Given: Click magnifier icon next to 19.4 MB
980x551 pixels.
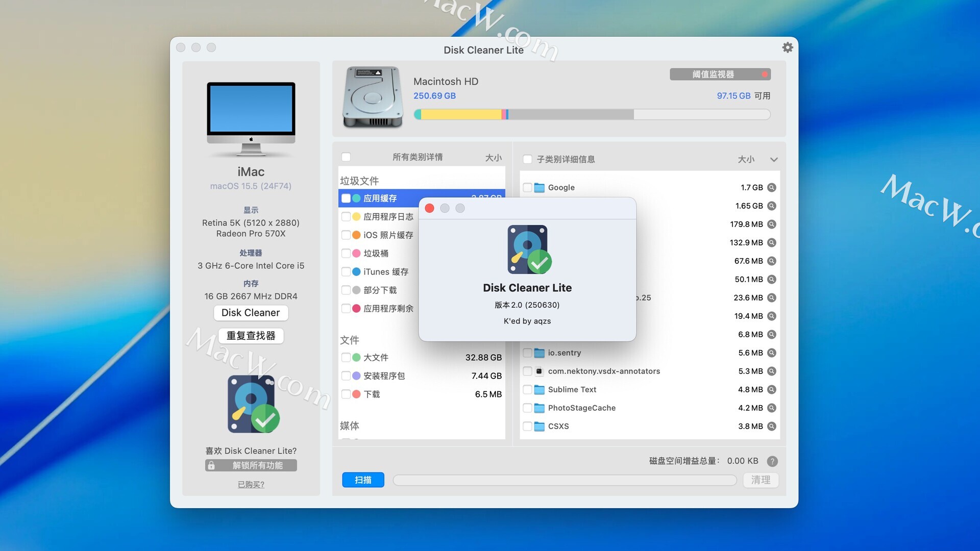Looking at the screenshot, I should click(x=772, y=316).
